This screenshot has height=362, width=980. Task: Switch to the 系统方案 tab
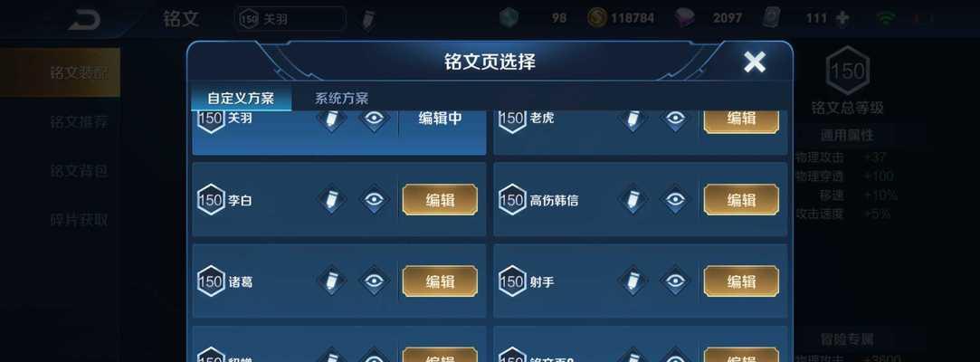tap(342, 98)
